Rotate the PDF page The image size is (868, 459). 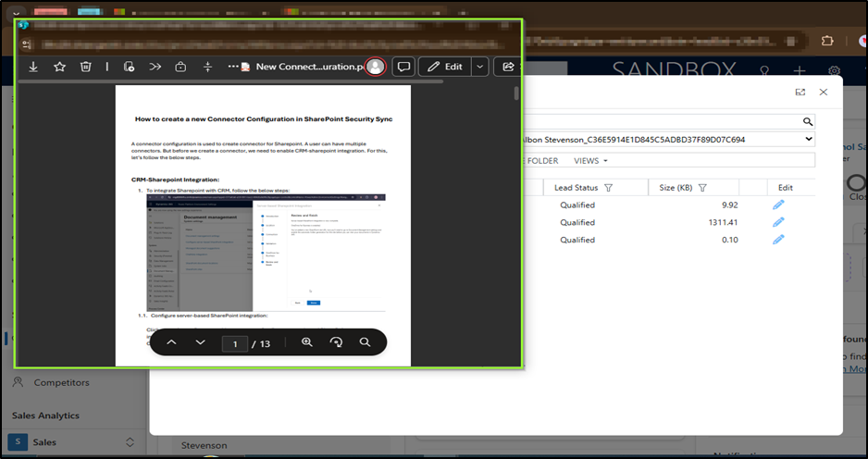[x=336, y=342]
